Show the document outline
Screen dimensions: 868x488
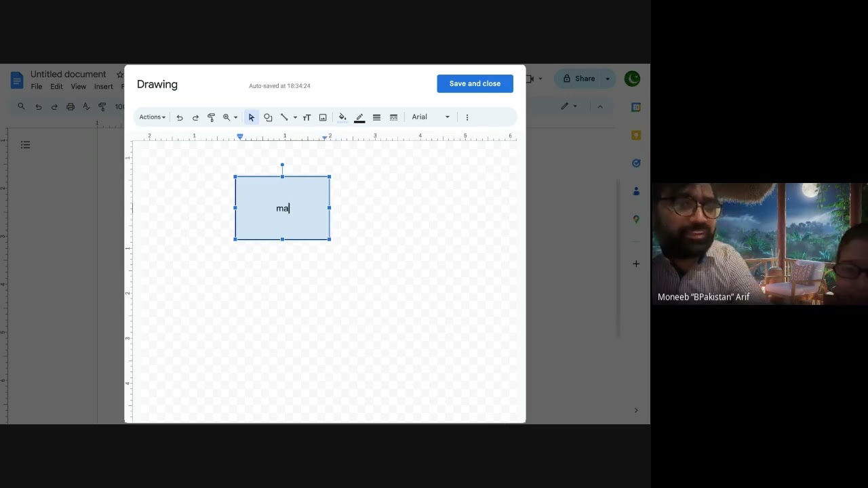(25, 144)
